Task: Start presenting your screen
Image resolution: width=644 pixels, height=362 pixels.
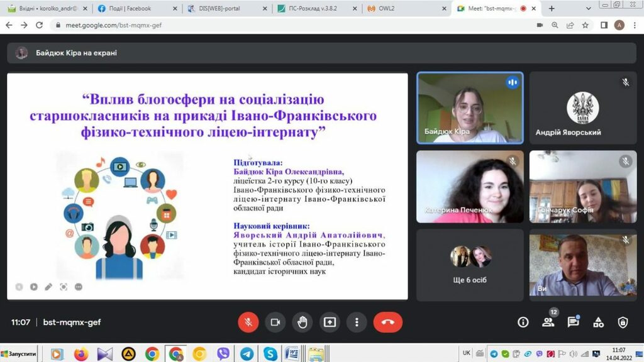Action: click(x=330, y=322)
